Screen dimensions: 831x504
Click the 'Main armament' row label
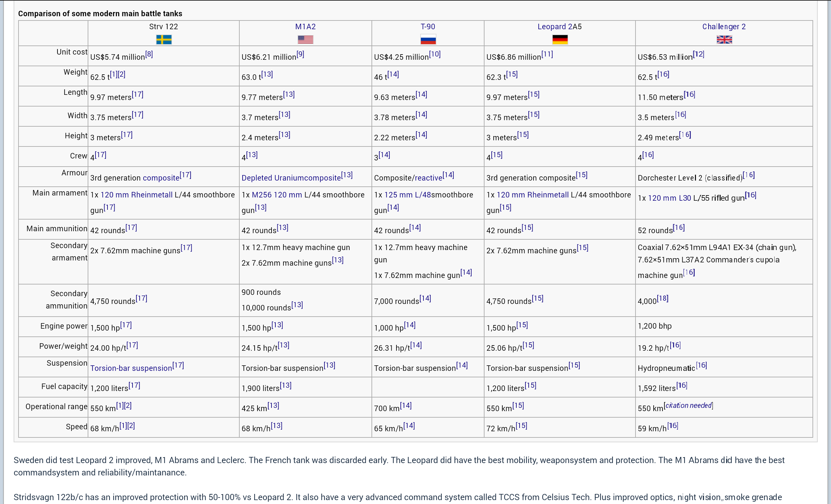pos(60,193)
